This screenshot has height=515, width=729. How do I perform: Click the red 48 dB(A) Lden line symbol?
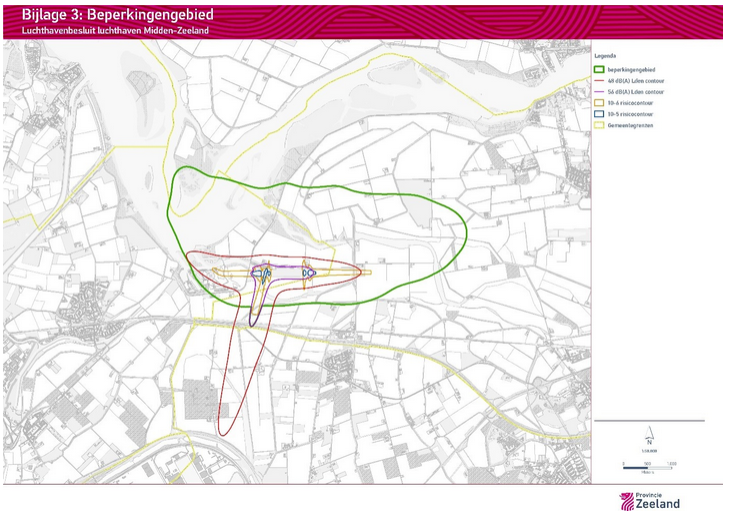599,81
